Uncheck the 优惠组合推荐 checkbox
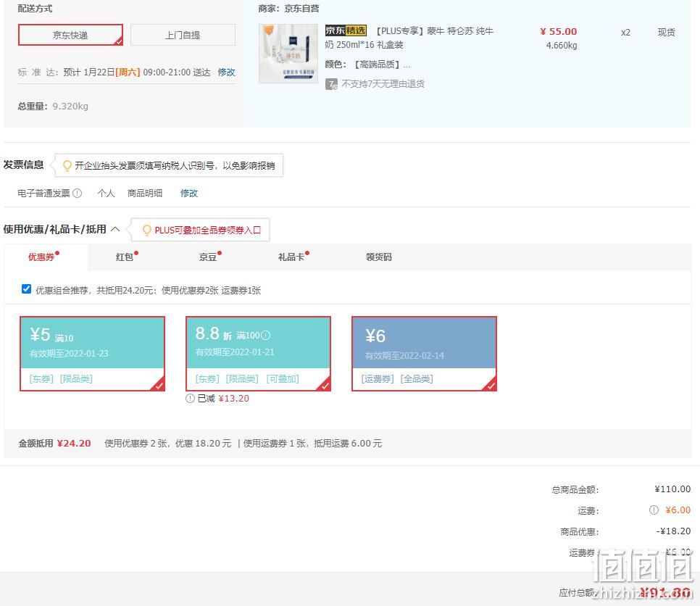The width and height of the screenshot is (700, 606). click(26, 289)
